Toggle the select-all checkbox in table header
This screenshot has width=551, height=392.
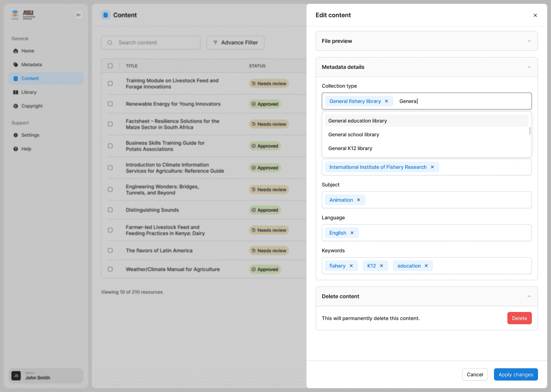click(x=110, y=66)
